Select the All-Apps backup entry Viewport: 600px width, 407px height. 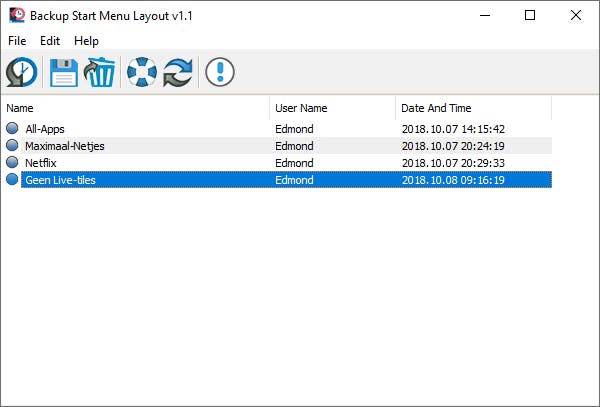48,128
